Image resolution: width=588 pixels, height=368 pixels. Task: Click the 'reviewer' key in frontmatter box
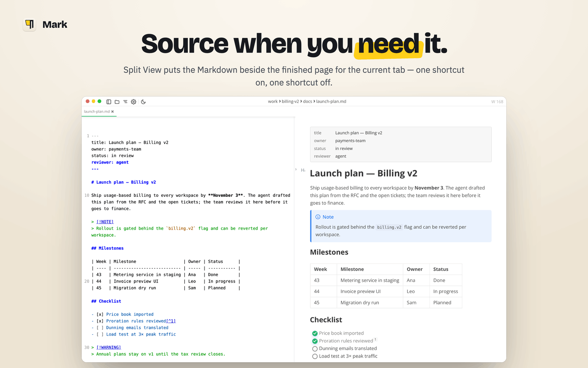[x=322, y=156]
